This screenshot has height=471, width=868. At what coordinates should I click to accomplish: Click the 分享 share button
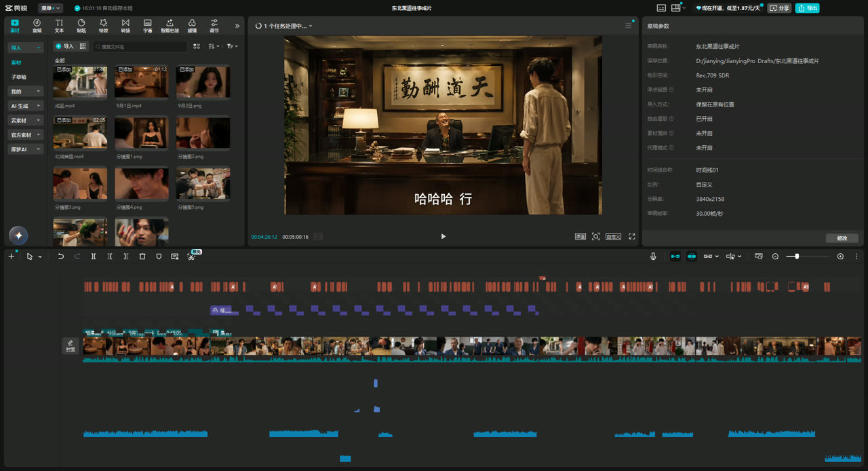pos(780,8)
